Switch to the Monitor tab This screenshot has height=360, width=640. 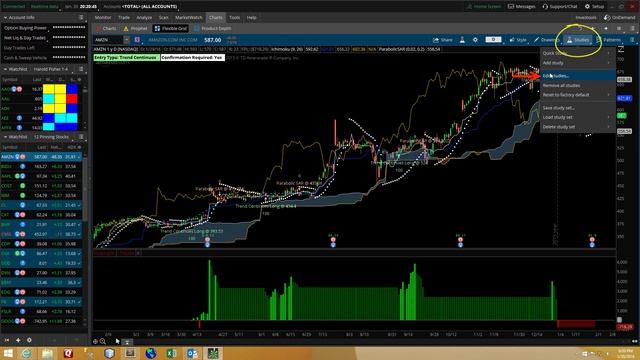pyautogui.click(x=102, y=18)
